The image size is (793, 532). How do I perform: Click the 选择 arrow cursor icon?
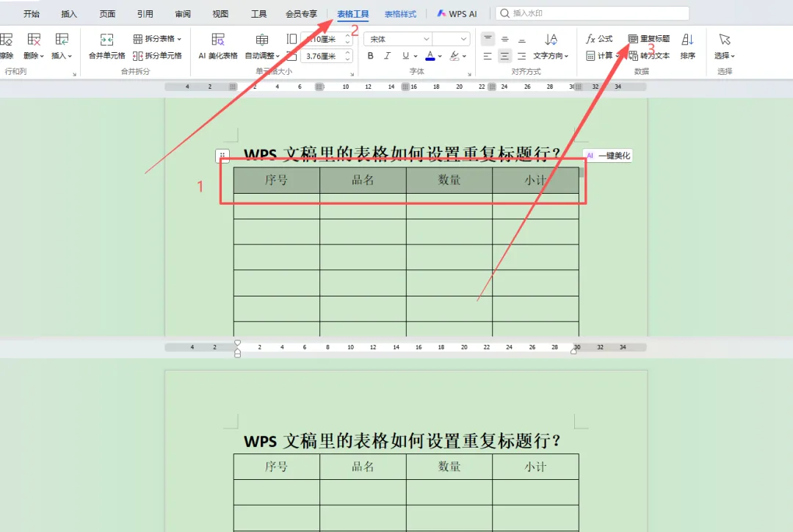[724, 40]
